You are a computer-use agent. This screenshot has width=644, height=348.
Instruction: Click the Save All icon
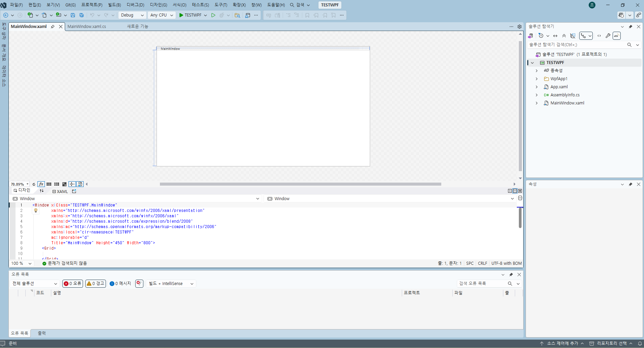(x=82, y=15)
